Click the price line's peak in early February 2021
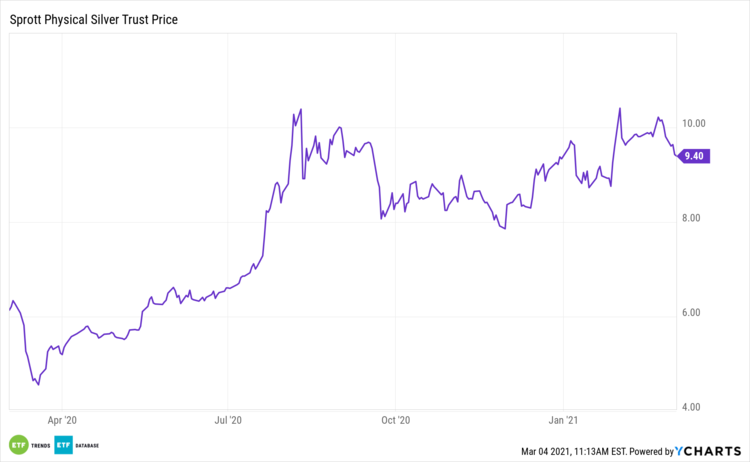 click(x=620, y=108)
